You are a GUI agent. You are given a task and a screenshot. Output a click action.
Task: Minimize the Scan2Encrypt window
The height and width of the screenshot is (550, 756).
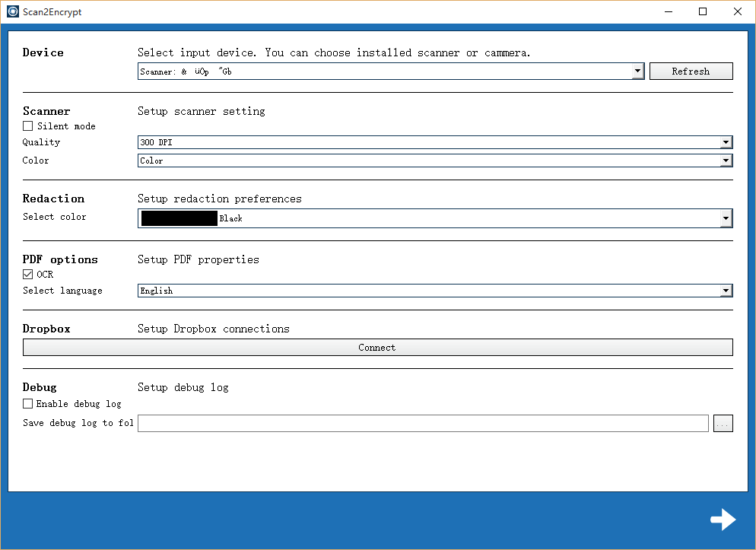click(x=668, y=11)
